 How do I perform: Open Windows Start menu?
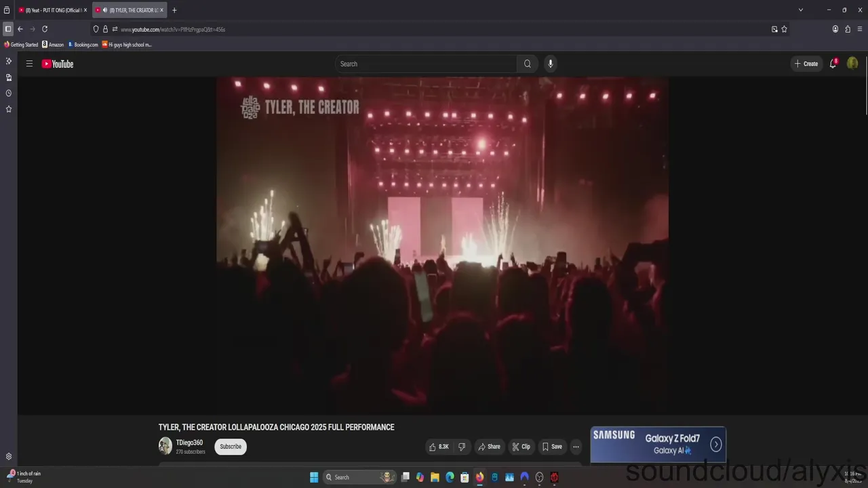[x=314, y=477]
